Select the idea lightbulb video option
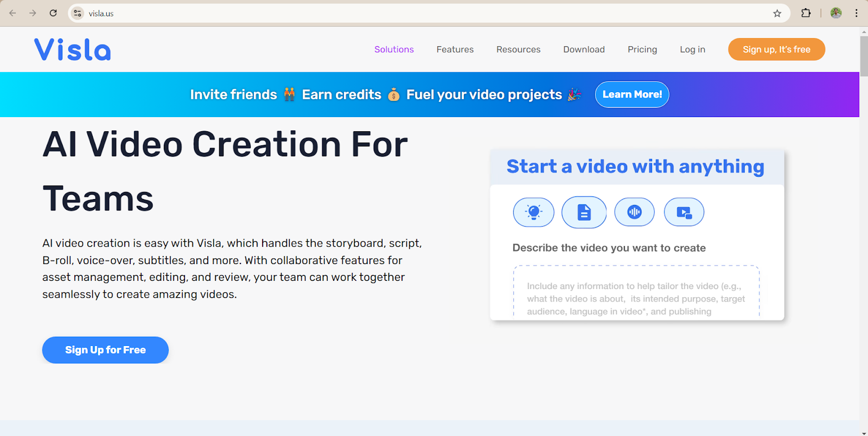 (x=534, y=212)
